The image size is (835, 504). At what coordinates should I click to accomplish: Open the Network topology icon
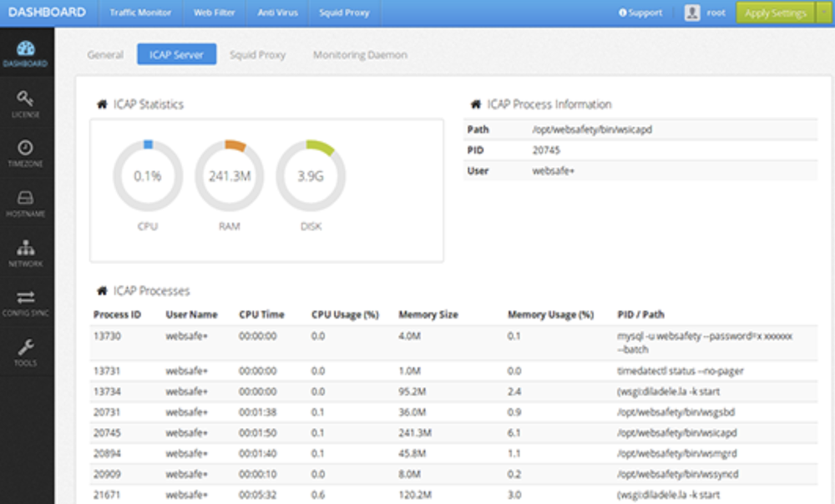coord(26,248)
